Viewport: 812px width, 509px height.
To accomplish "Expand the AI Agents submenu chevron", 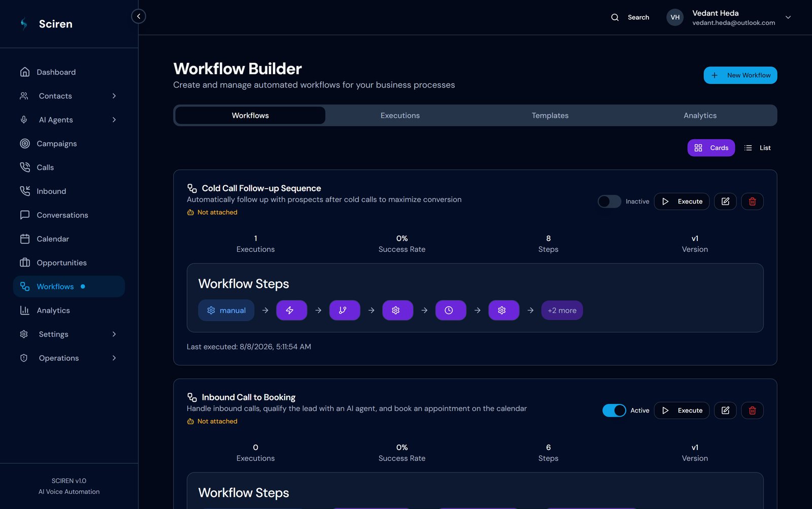I will [114, 120].
